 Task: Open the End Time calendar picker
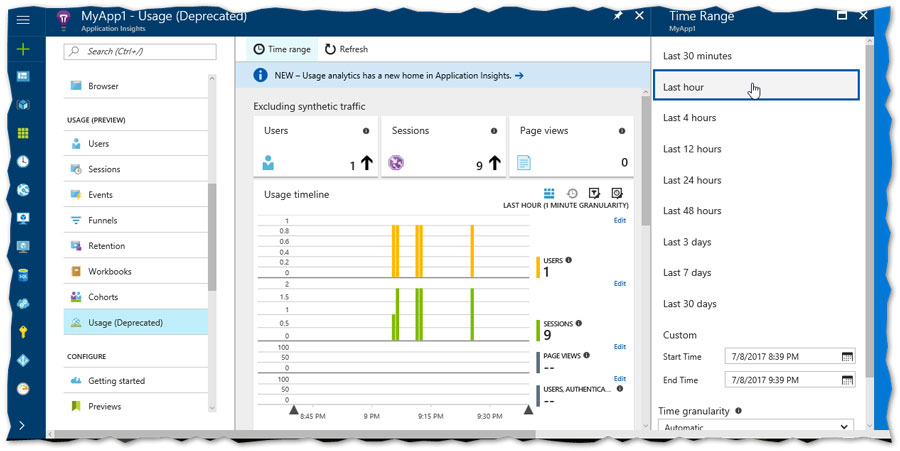(847, 380)
